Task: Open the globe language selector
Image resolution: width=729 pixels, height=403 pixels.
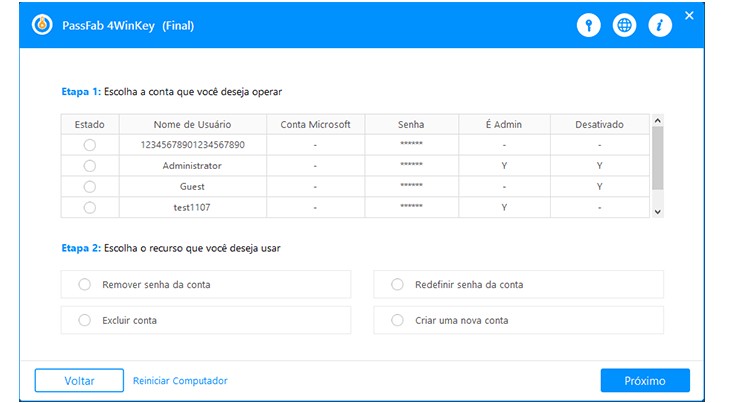Action: (x=624, y=26)
